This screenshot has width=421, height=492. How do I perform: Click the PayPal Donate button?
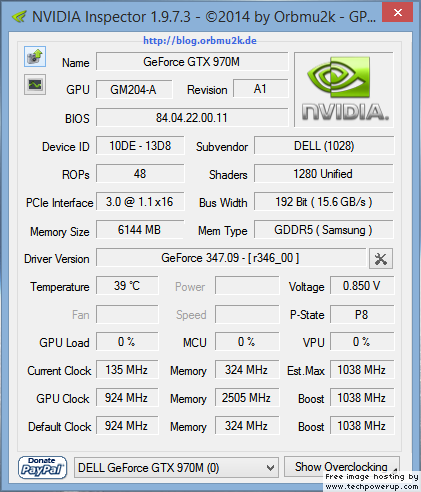(42, 468)
